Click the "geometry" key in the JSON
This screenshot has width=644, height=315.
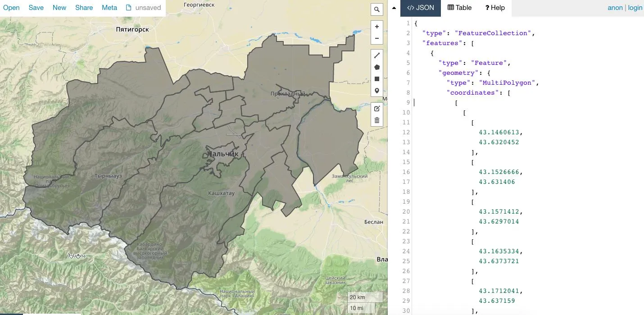[x=458, y=73]
